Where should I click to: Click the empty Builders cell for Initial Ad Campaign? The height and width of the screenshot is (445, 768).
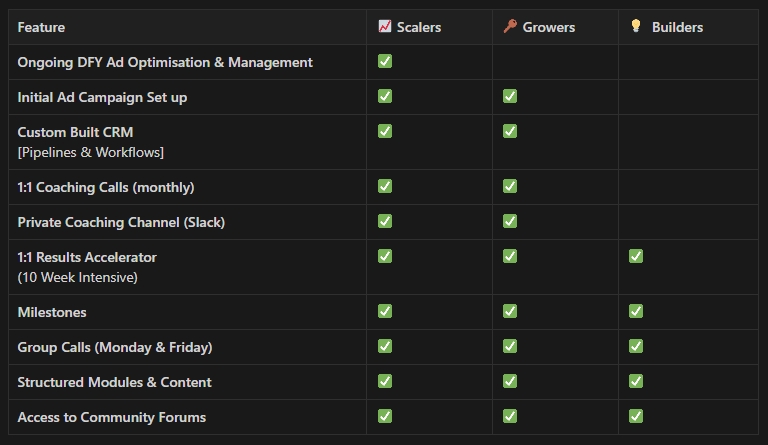tap(688, 97)
